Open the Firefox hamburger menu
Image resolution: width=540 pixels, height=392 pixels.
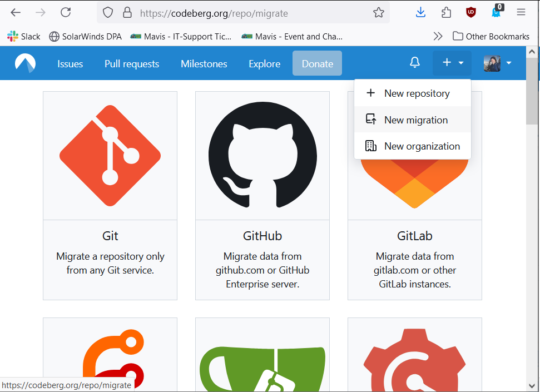click(x=521, y=13)
